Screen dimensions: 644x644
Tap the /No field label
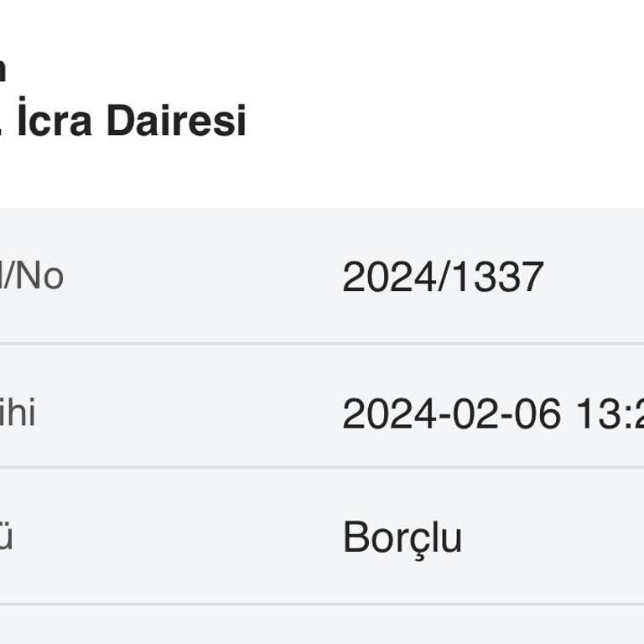pyautogui.click(x=32, y=276)
